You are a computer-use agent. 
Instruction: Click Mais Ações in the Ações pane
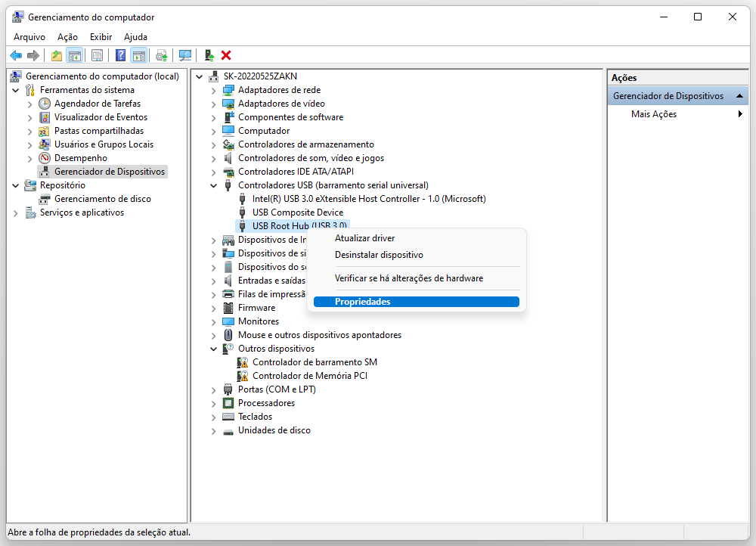653,114
